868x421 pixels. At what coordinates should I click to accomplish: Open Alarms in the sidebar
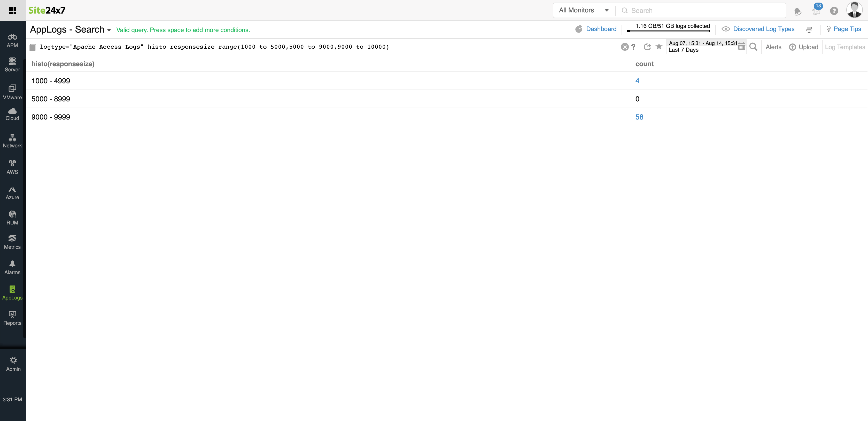tap(12, 267)
